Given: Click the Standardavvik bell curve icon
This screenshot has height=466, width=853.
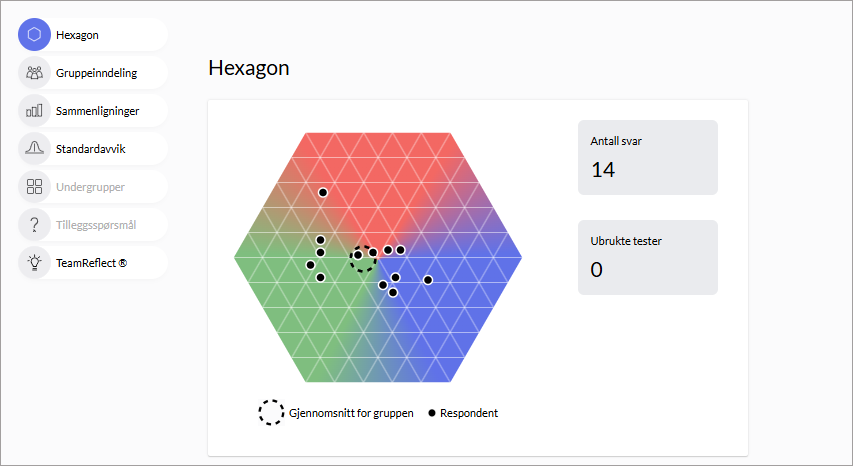Looking at the screenshot, I should pos(34,148).
